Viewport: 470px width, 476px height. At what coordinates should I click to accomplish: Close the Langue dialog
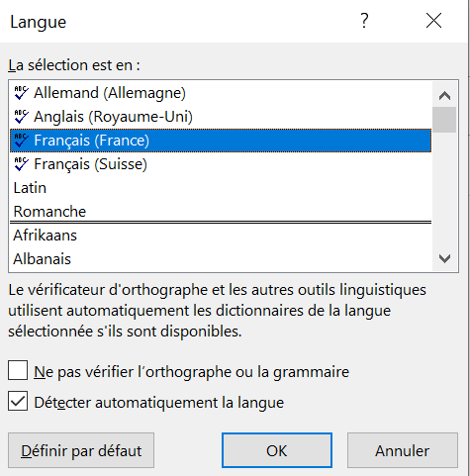[433, 21]
